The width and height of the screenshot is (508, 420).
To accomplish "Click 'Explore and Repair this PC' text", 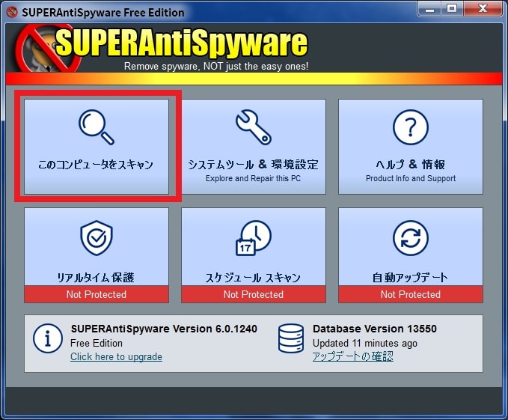I will coord(253,179).
